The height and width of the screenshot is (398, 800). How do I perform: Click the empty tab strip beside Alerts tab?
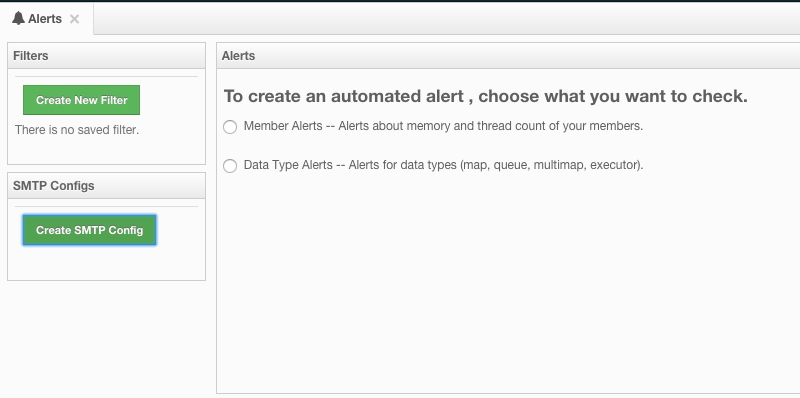pyautogui.click(x=447, y=19)
